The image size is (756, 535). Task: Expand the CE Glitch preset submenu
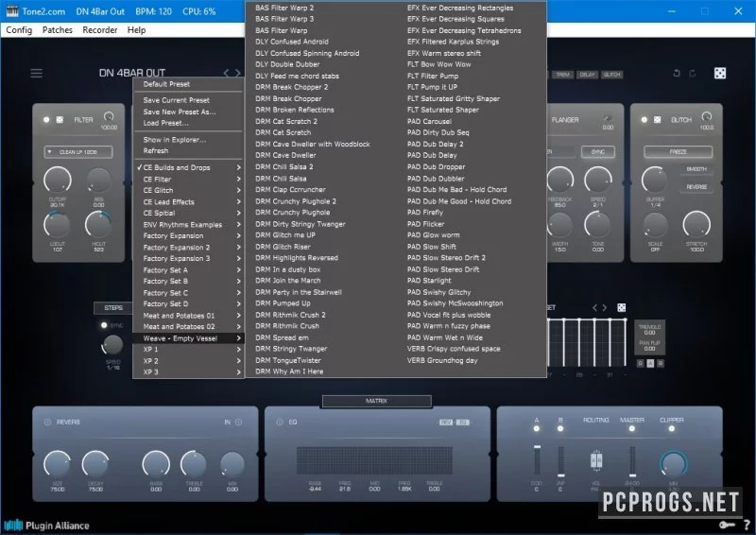click(188, 190)
